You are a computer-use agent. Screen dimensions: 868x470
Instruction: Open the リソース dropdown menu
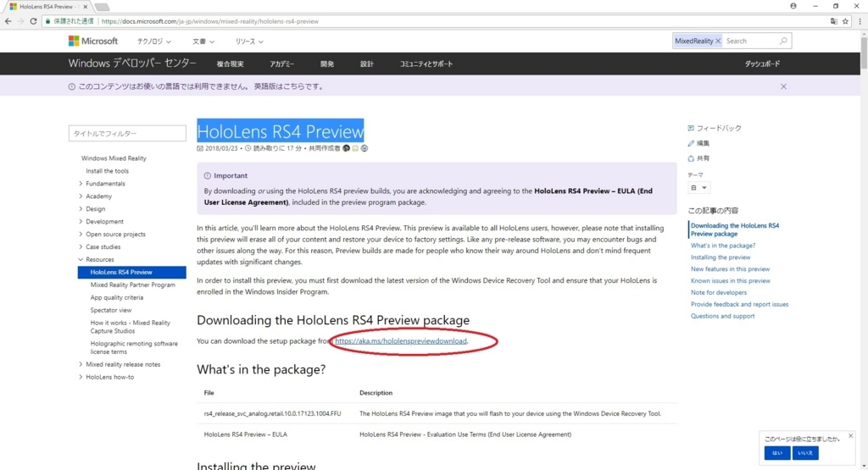click(x=249, y=41)
